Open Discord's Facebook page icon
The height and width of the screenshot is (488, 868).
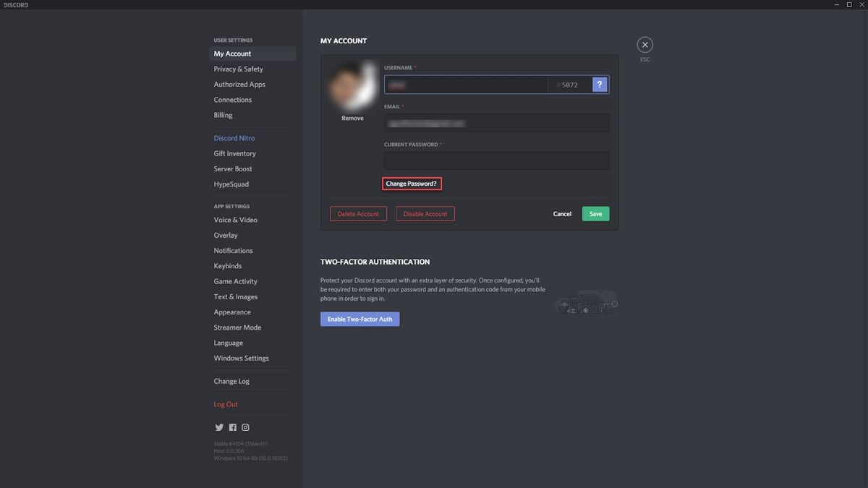232,427
